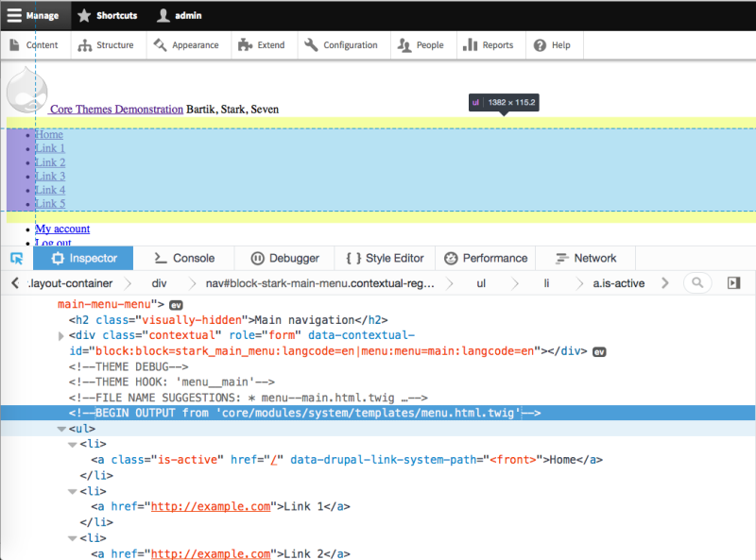Open the admin user menu
The width and height of the screenshot is (756, 560).
[180, 15]
